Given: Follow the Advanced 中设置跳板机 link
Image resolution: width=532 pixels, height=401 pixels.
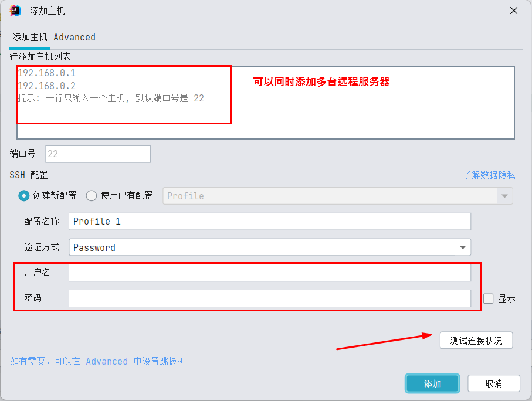Looking at the screenshot, I should click(x=98, y=361).
